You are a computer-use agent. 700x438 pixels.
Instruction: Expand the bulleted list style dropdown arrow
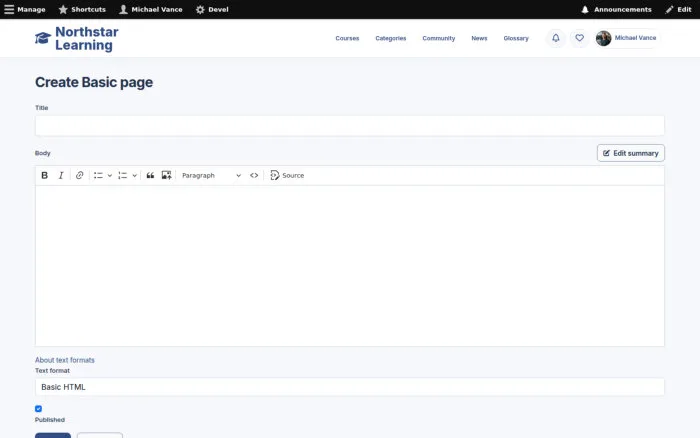click(109, 175)
